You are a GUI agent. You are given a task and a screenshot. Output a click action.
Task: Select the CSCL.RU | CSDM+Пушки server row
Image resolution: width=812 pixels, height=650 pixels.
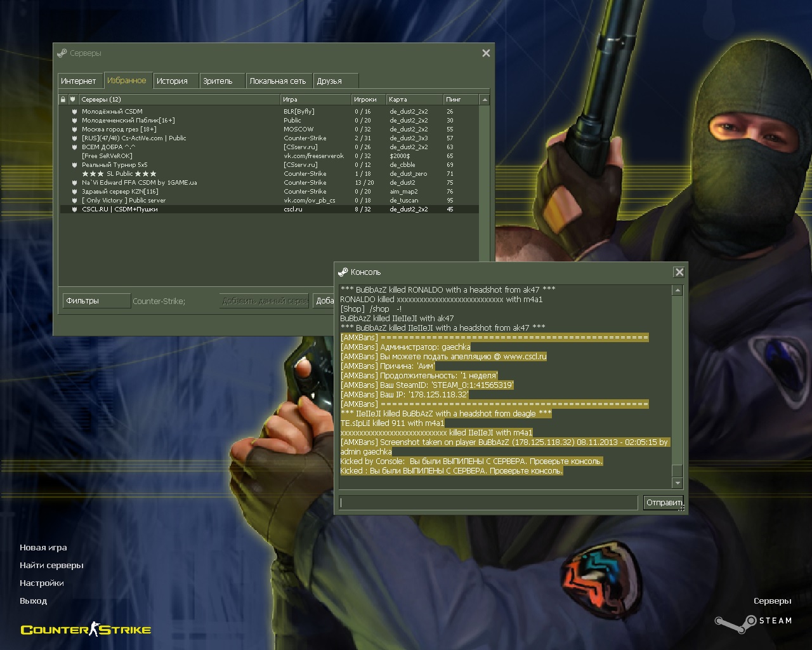[x=269, y=209]
